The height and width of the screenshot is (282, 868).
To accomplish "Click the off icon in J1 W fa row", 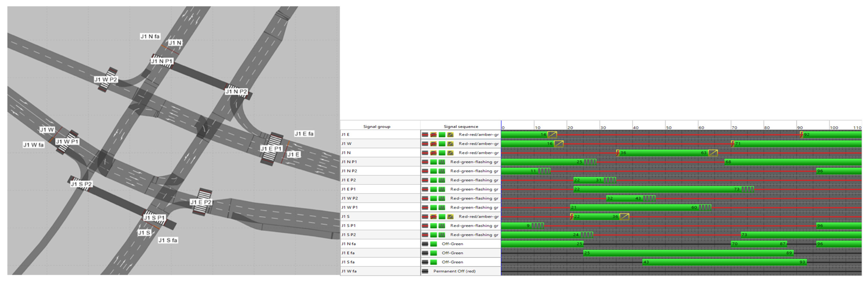I will coord(425,271).
